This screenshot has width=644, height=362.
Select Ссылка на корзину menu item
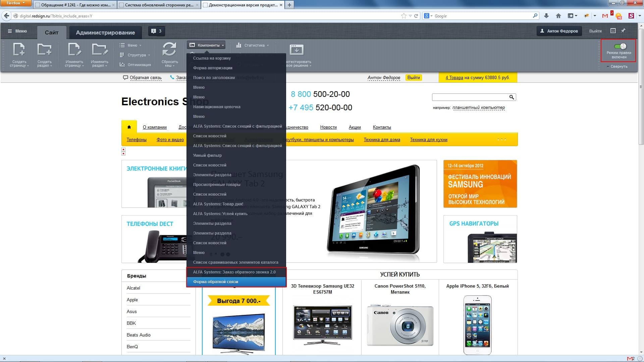(x=236, y=58)
